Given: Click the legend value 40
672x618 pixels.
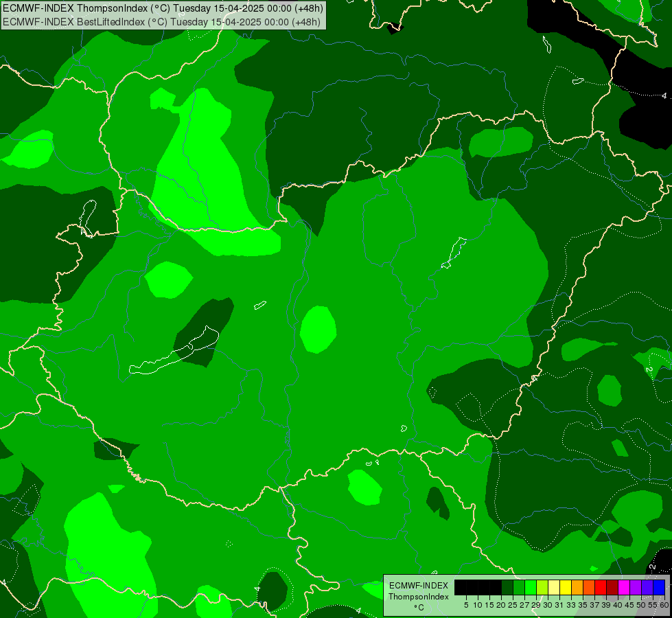Looking at the screenshot, I should pyautogui.click(x=618, y=605).
